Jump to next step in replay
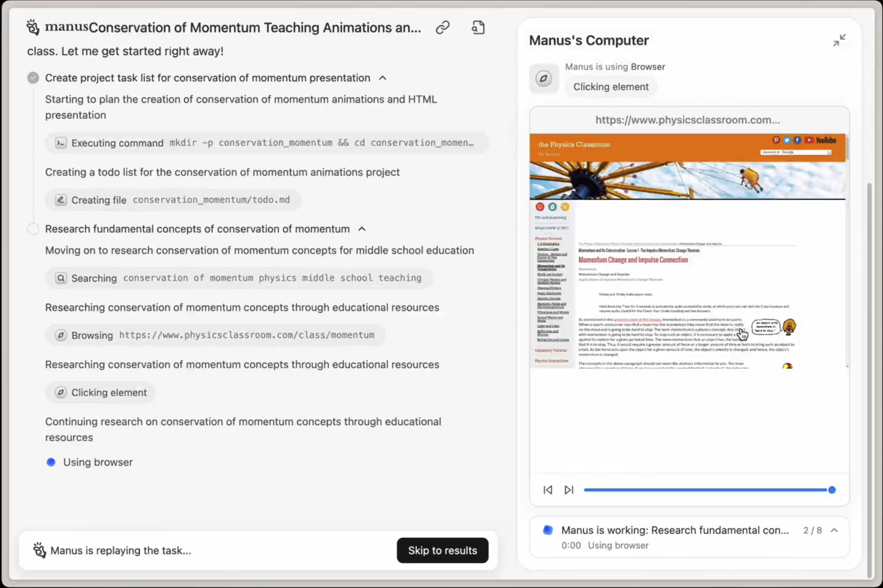883x588 pixels. point(569,490)
